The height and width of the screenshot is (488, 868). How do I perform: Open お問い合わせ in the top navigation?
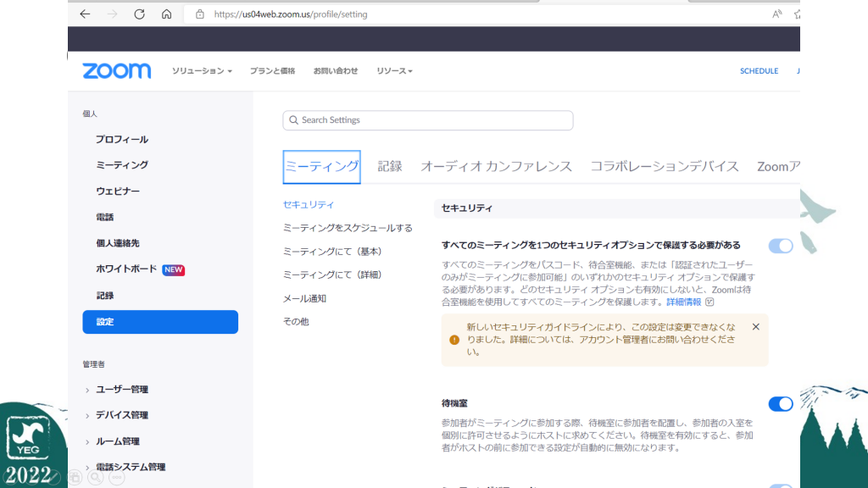pos(336,71)
